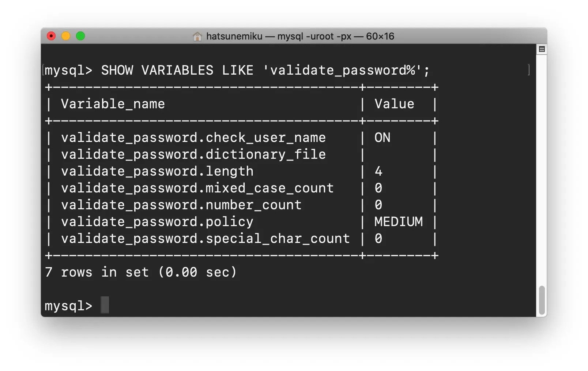
Task: Click the ON value in the table
Action: (x=382, y=138)
